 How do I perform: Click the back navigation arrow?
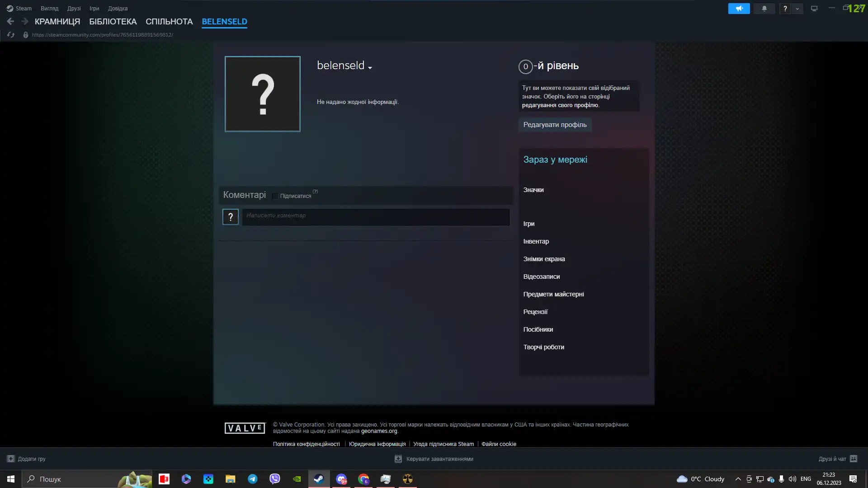[10, 21]
